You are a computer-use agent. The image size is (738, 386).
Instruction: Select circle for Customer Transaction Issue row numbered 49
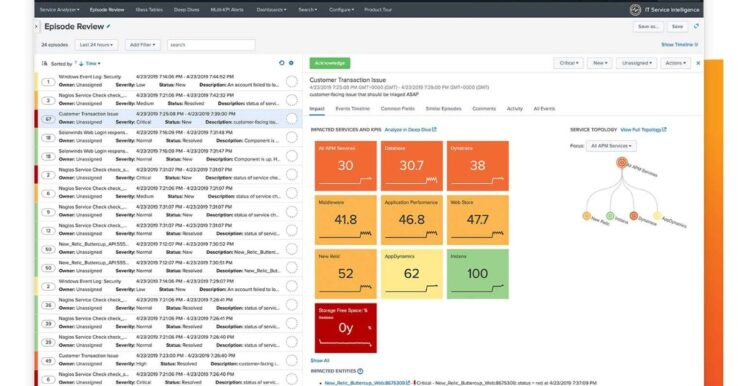(292, 361)
